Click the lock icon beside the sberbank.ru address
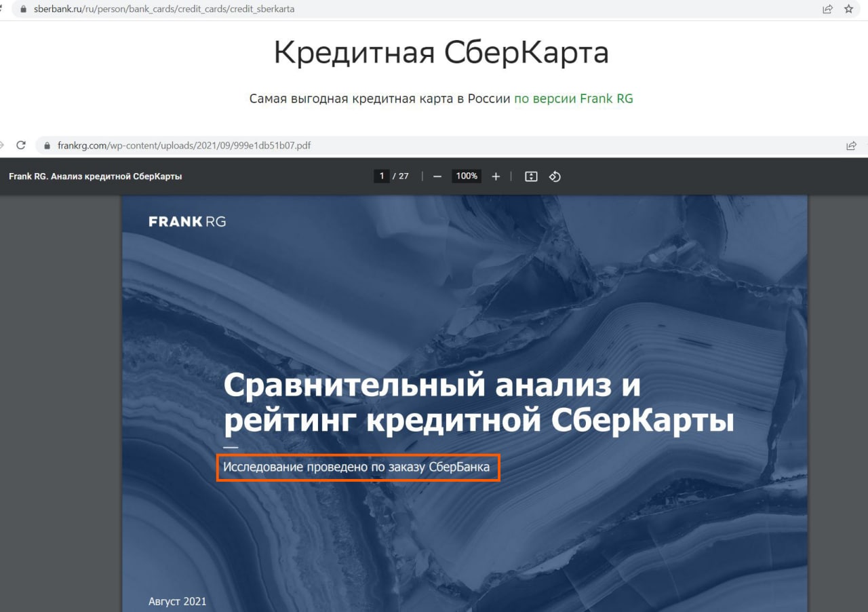The image size is (868, 612). tap(24, 9)
